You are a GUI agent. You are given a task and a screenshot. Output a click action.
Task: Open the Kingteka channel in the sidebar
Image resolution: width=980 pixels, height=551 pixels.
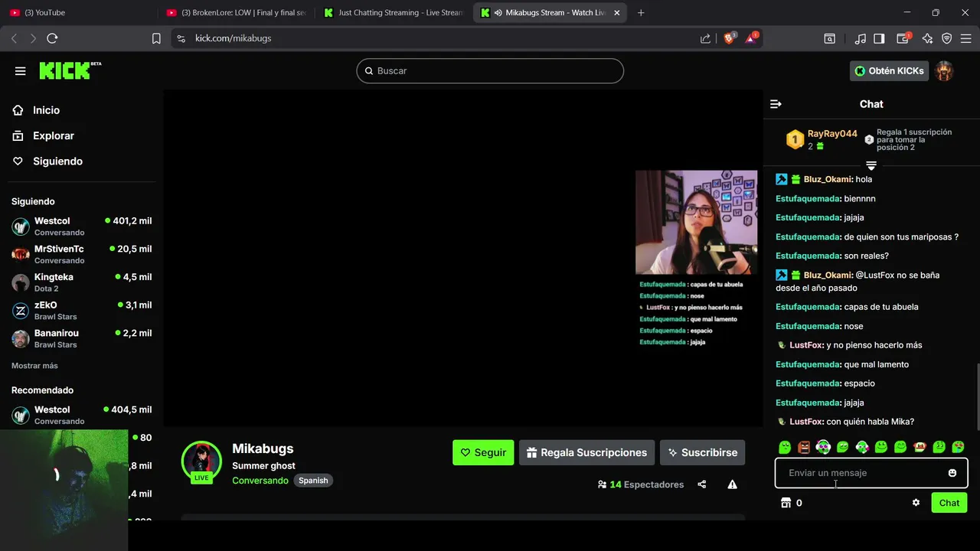tap(82, 282)
